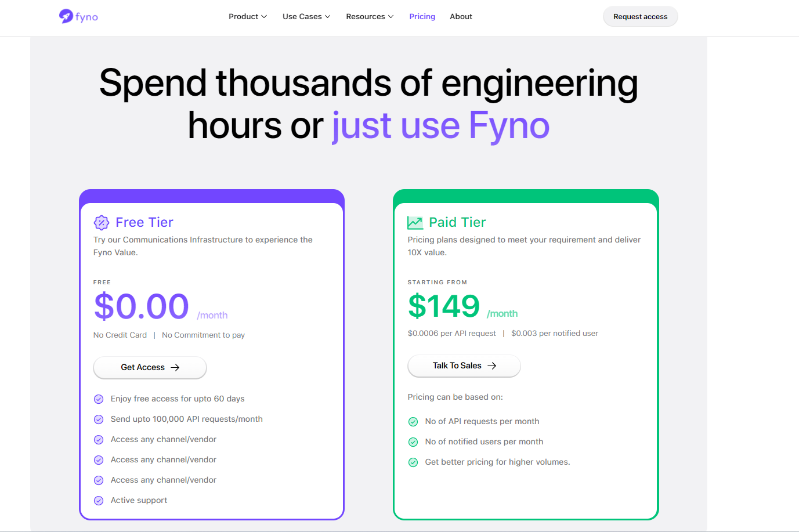Click the Paid Tier chart icon

click(x=415, y=223)
